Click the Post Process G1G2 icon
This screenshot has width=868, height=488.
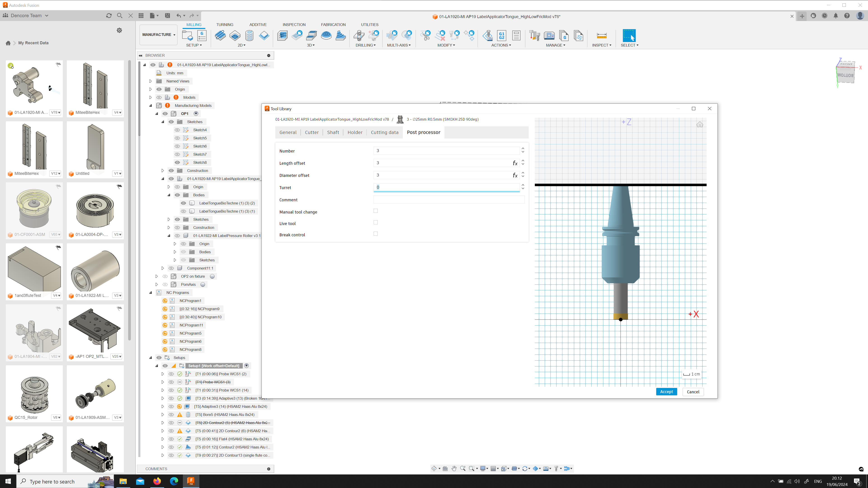[x=501, y=35]
